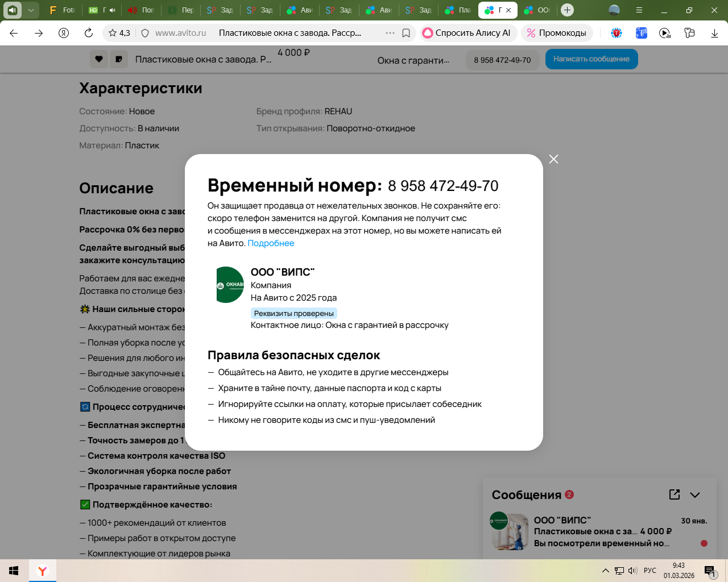Click the 'Состояние: Новое' text
Viewport: 728px width, 582px height.
(117, 111)
